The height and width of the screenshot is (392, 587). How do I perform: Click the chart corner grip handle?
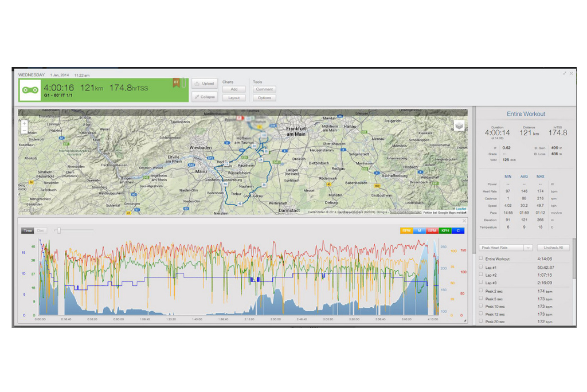pyautogui.click(x=465, y=320)
